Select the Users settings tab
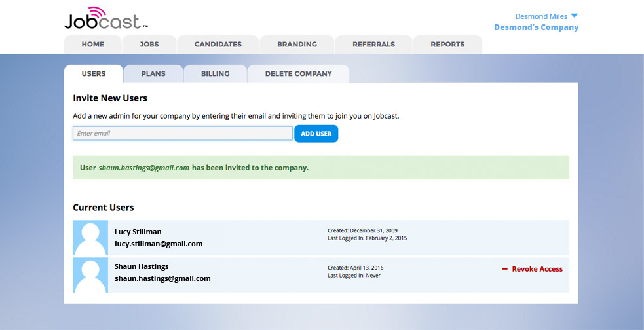The image size is (644, 330). coord(94,74)
